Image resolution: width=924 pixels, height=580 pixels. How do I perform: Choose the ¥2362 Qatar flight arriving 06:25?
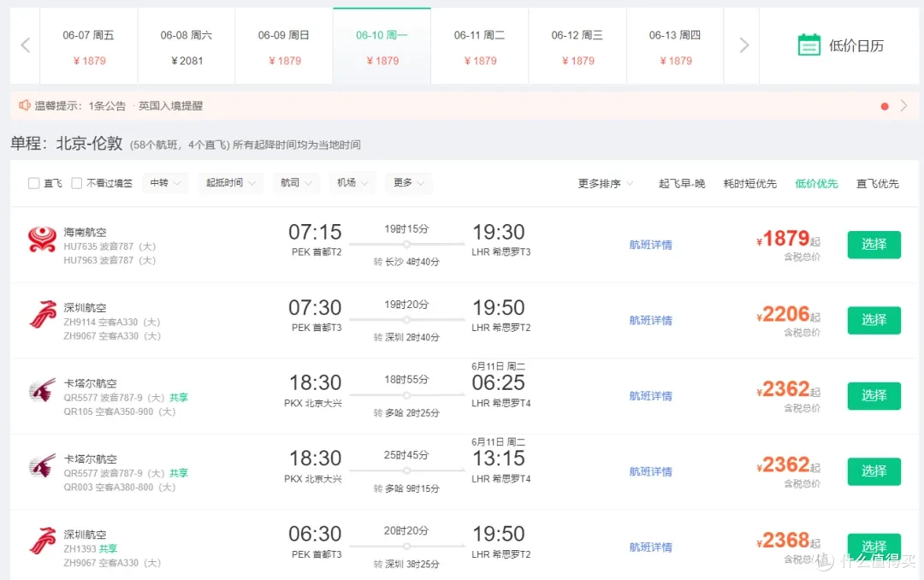click(x=874, y=395)
